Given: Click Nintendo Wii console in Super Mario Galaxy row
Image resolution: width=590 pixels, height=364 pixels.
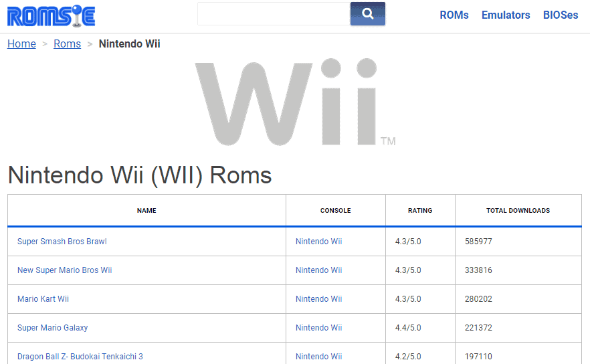Looking at the screenshot, I should pyautogui.click(x=318, y=327).
